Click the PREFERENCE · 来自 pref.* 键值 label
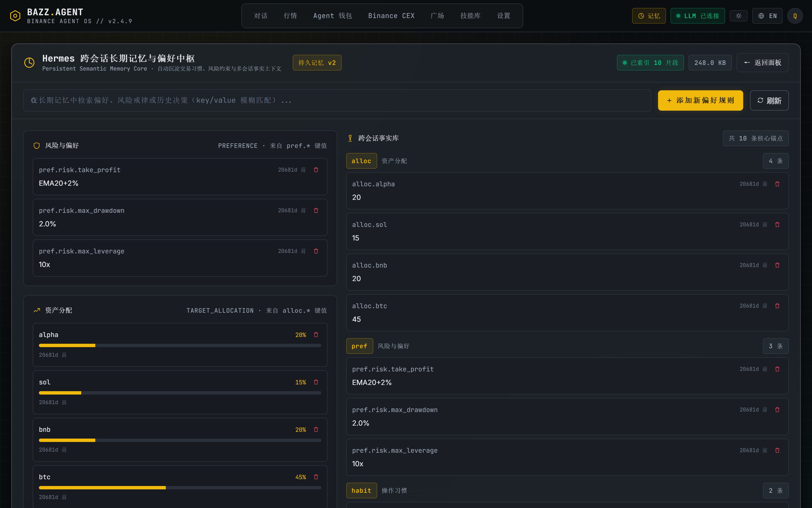Image resolution: width=812 pixels, height=508 pixels. (x=272, y=146)
